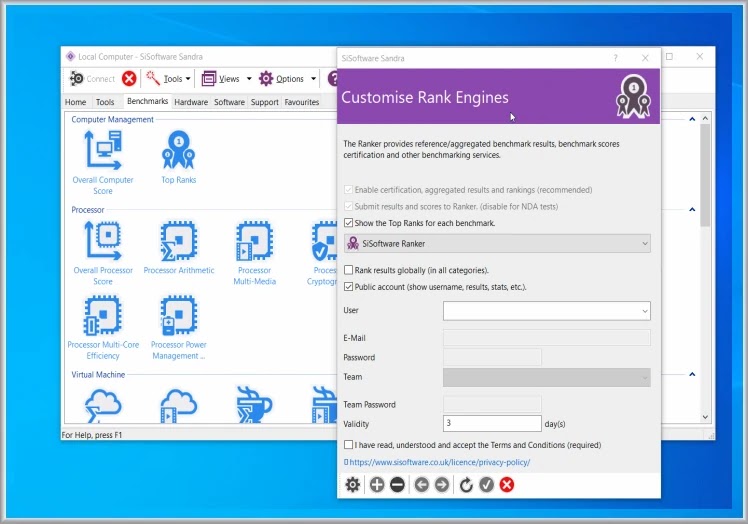Click the back arrow in dialog footer
Screen dimensions: 748x524
tap(421, 485)
